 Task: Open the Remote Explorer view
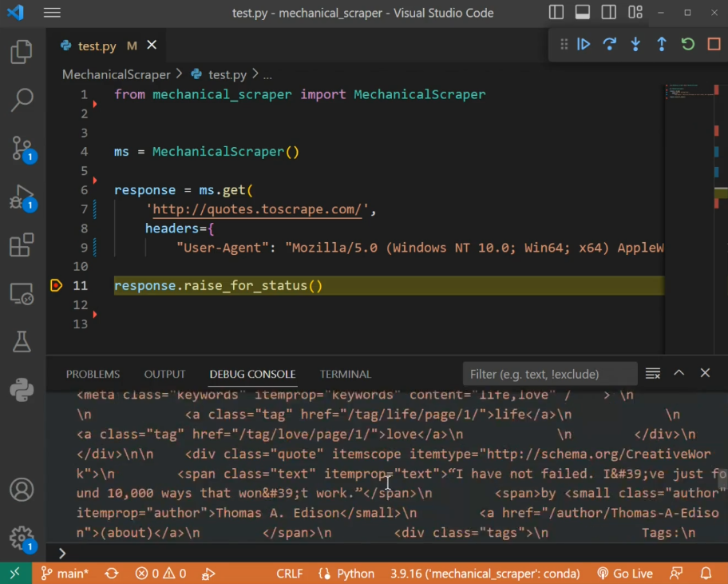(22, 294)
